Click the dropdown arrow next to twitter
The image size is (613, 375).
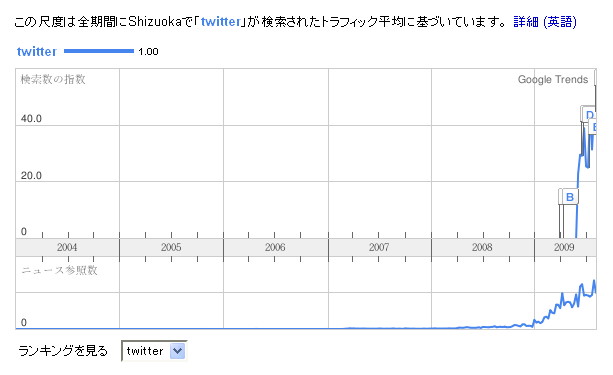click(177, 351)
